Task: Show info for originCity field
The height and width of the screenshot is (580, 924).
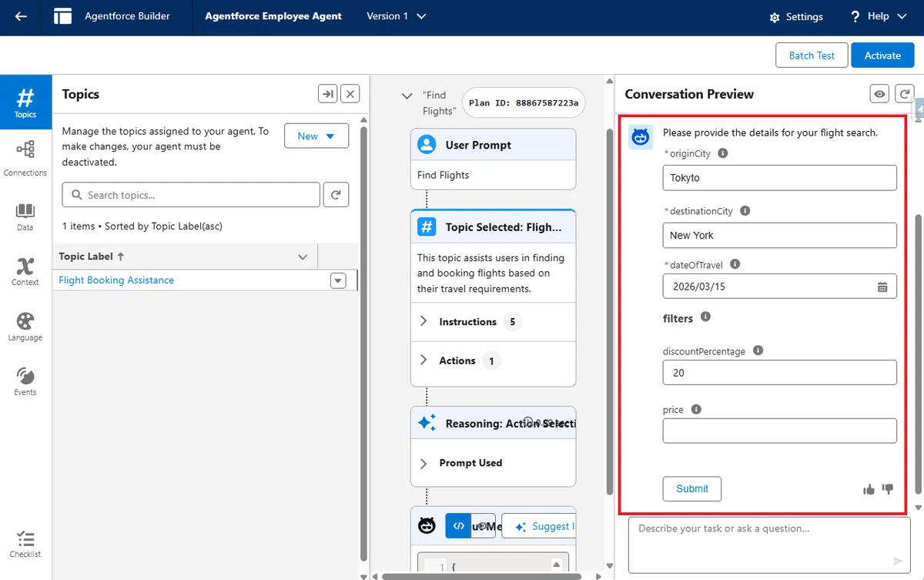Action: click(722, 153)
